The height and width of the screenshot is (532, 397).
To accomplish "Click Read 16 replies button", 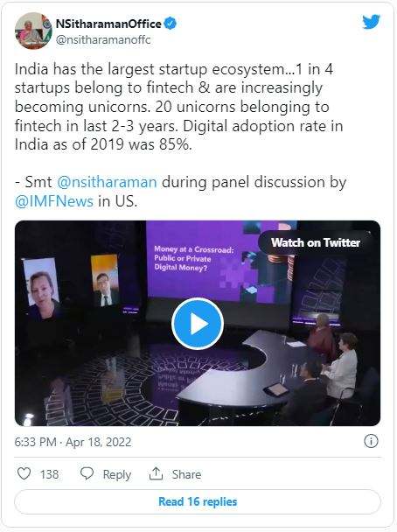I will pyautogui.click(x=198, y=501).
